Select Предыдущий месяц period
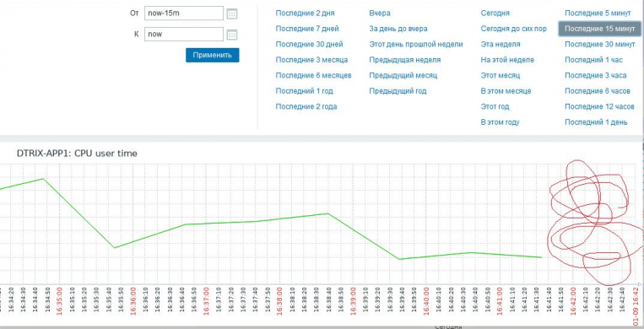The height and width of the screenshot is (329, 644). 403,76
